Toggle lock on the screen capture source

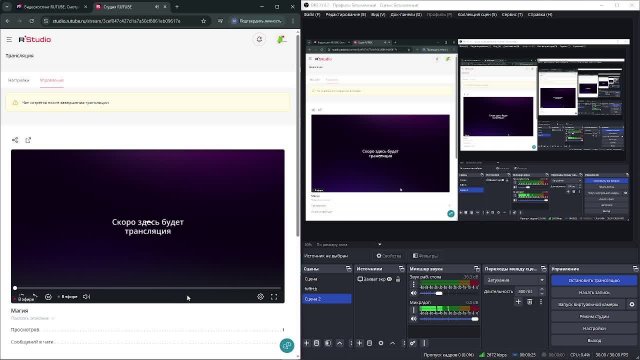[x=398, y=279]
